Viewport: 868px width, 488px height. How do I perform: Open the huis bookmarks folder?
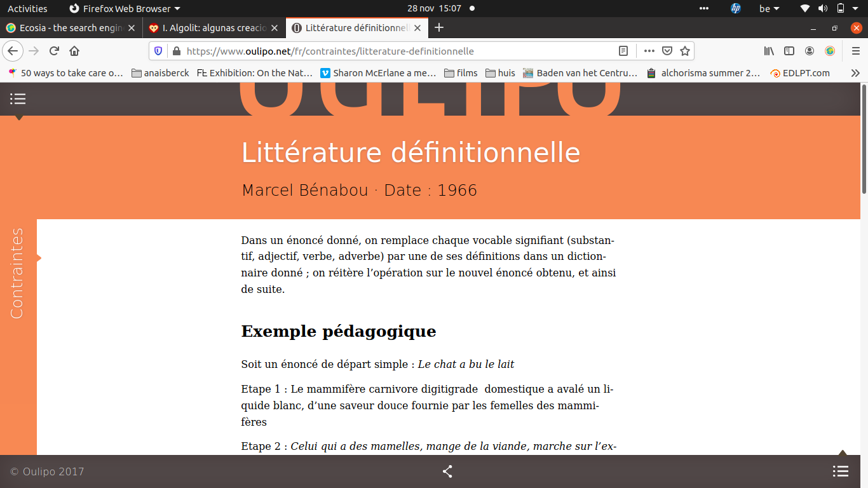[x=500, y=73]
